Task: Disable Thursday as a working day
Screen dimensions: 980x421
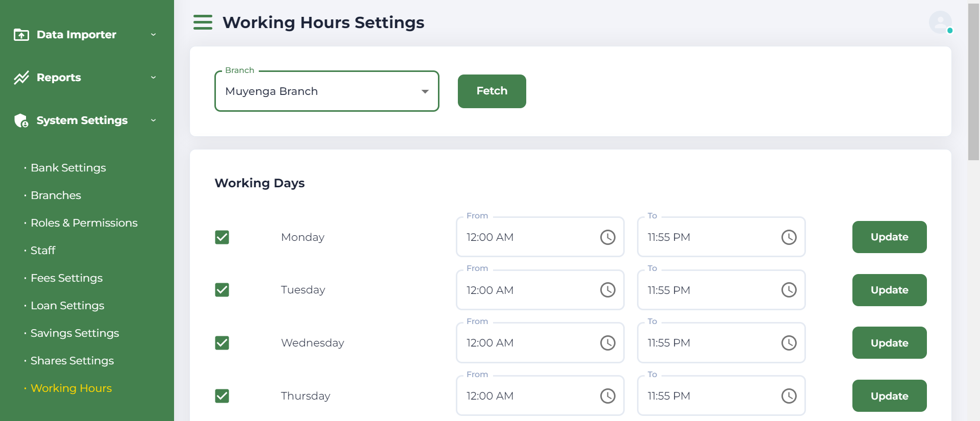Action: pos(222,396)
